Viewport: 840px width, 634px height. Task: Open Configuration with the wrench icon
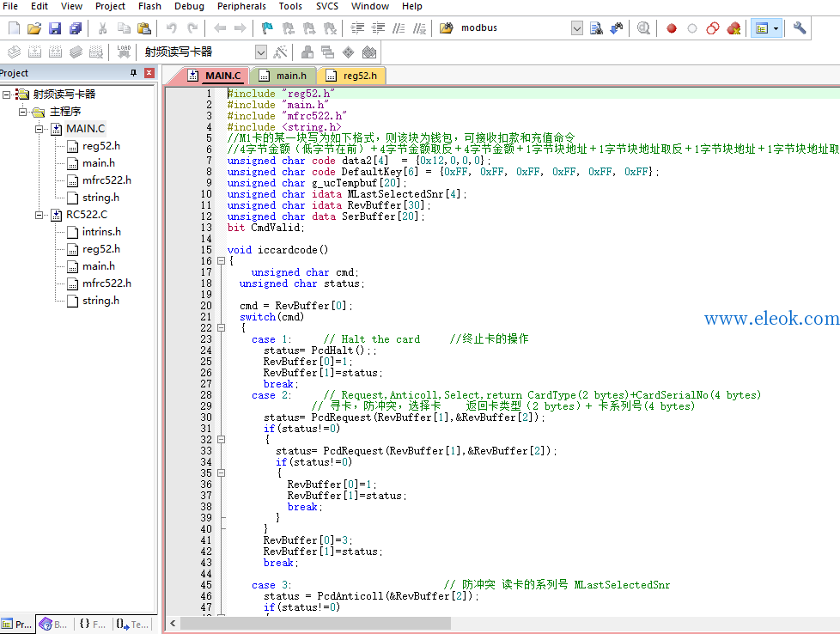coord(800,27)
